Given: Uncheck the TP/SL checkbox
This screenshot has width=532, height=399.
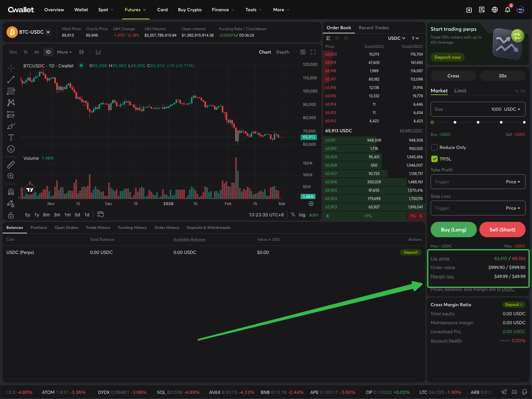Looking at the screenshot, I should click(x=434, y=159).
